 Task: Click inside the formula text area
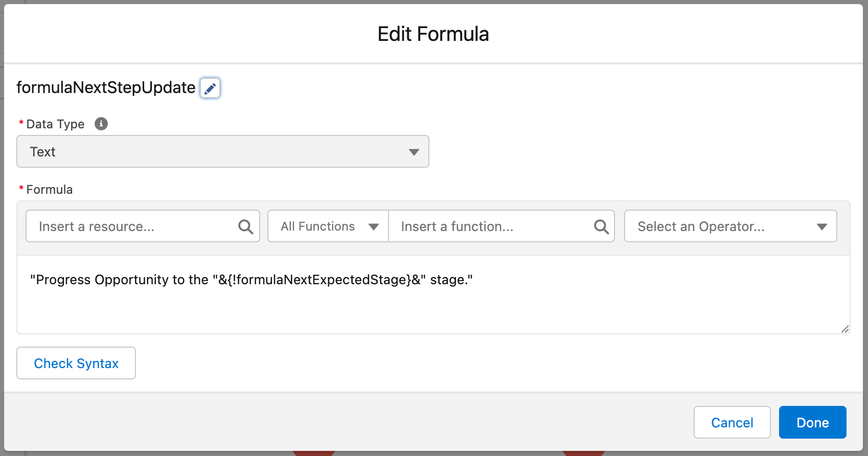[433, 294]
